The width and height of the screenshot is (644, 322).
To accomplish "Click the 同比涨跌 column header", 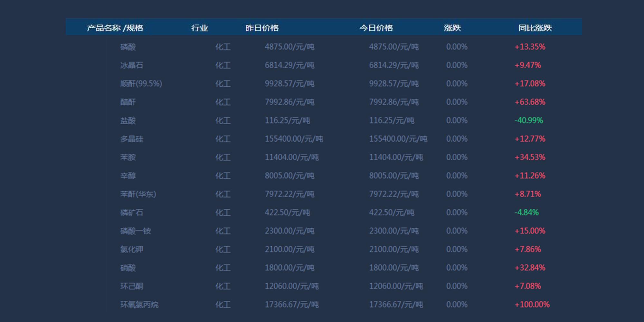I will tap(535, 28).
